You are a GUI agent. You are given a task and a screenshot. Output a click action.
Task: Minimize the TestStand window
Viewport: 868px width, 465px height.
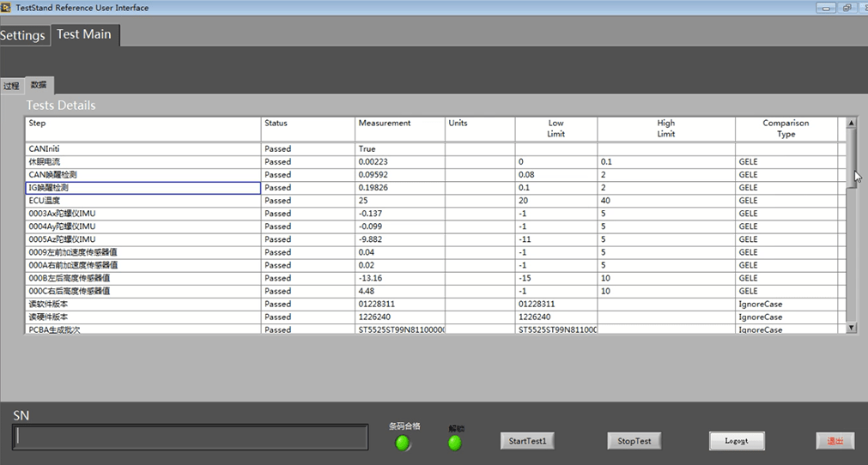[x=826, y=8]
